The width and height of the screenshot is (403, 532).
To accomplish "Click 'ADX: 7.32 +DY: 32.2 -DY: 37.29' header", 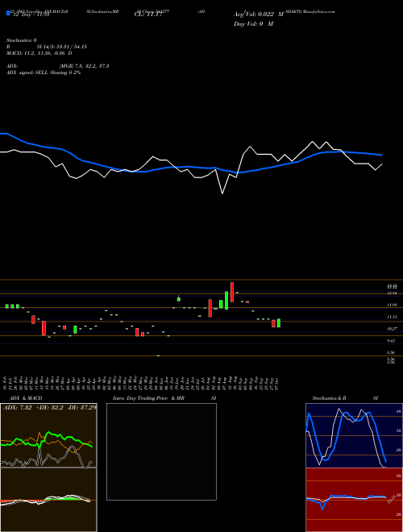I will pyautogui.click(x=49, y=407).
